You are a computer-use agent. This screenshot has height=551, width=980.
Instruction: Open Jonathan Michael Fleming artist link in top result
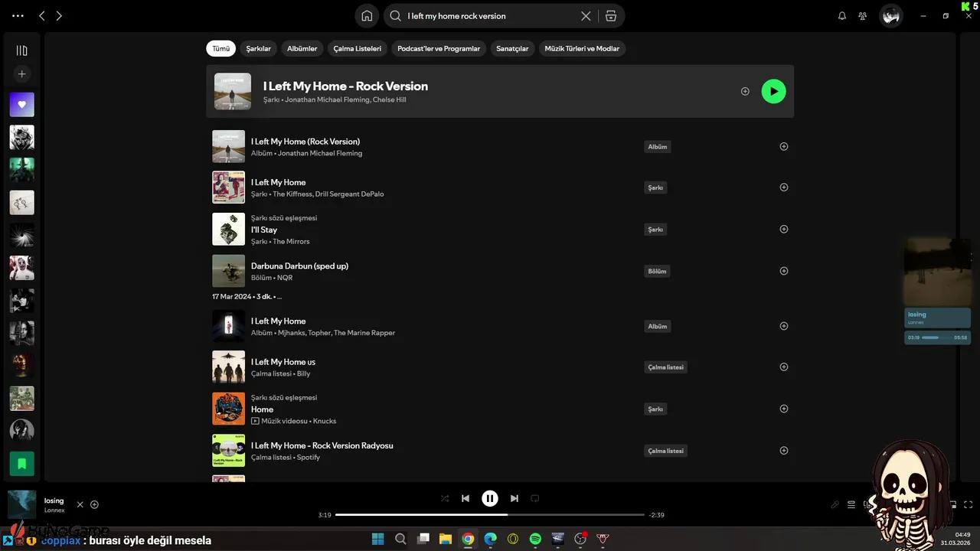[x=327, y=99]
